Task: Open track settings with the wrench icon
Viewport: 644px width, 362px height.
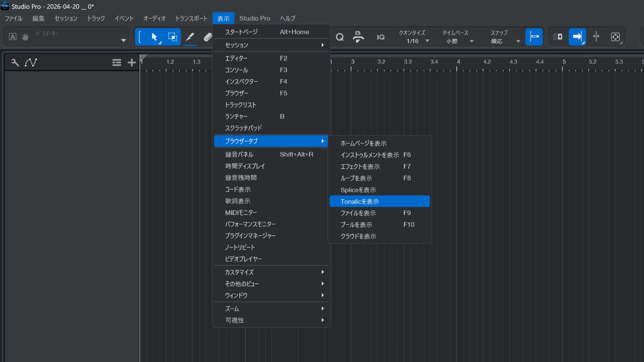Action: [15, 62]
